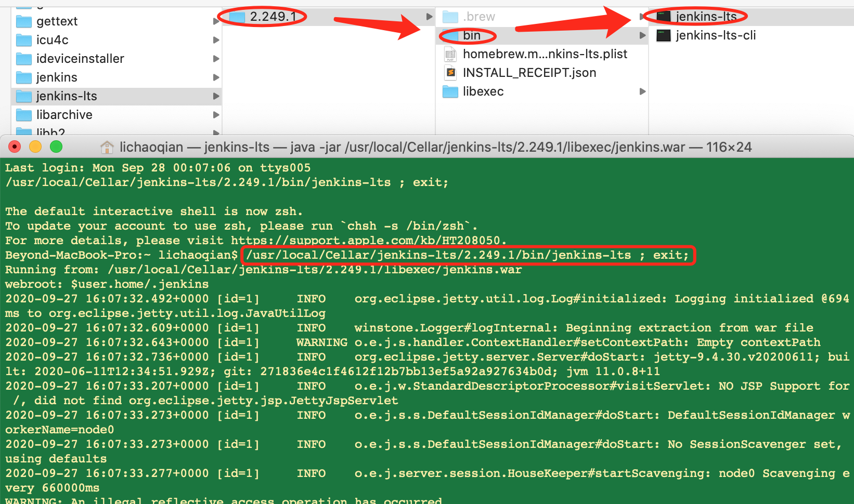
Task: Click the ideviceinstaller folder icon
Action: [x=24, y=59]
